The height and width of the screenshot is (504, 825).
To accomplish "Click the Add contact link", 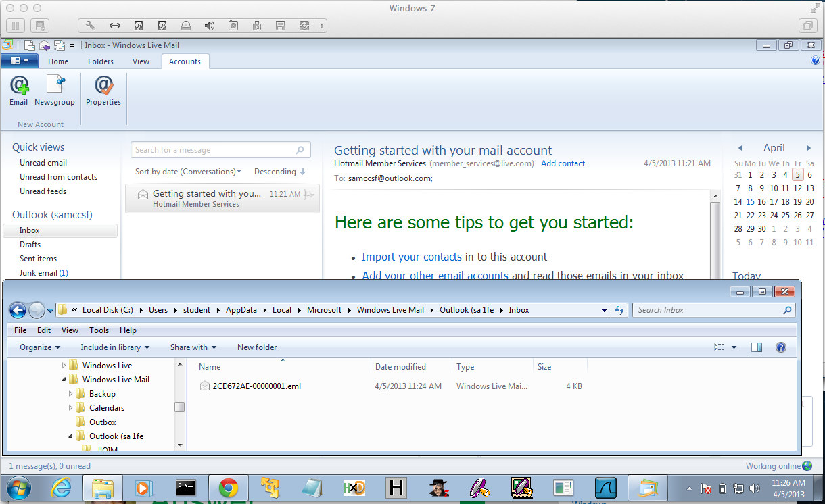I will [x=563, y=163].
